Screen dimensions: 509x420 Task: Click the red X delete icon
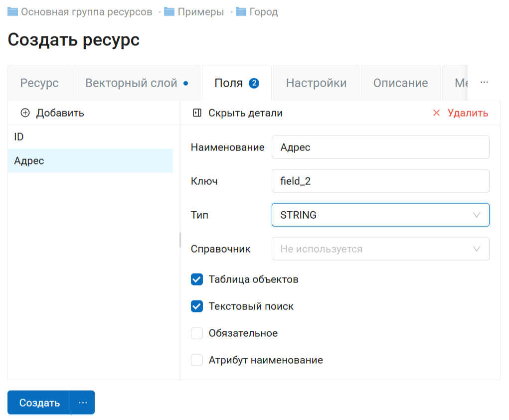click(x=436, y=113)
